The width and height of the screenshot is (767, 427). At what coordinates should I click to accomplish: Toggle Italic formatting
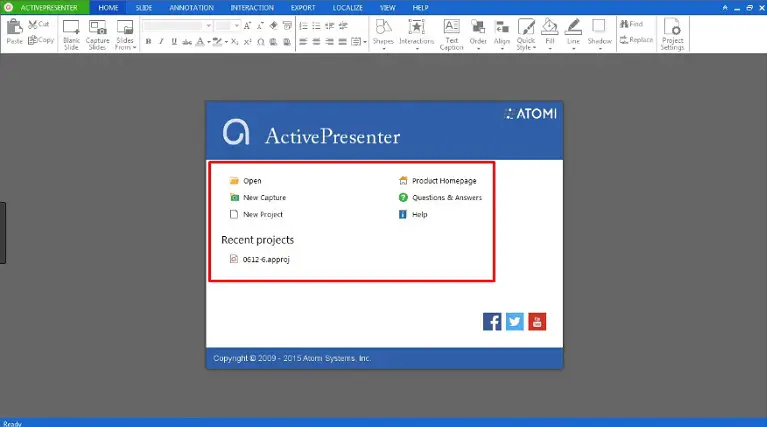[x=161, y=42]
